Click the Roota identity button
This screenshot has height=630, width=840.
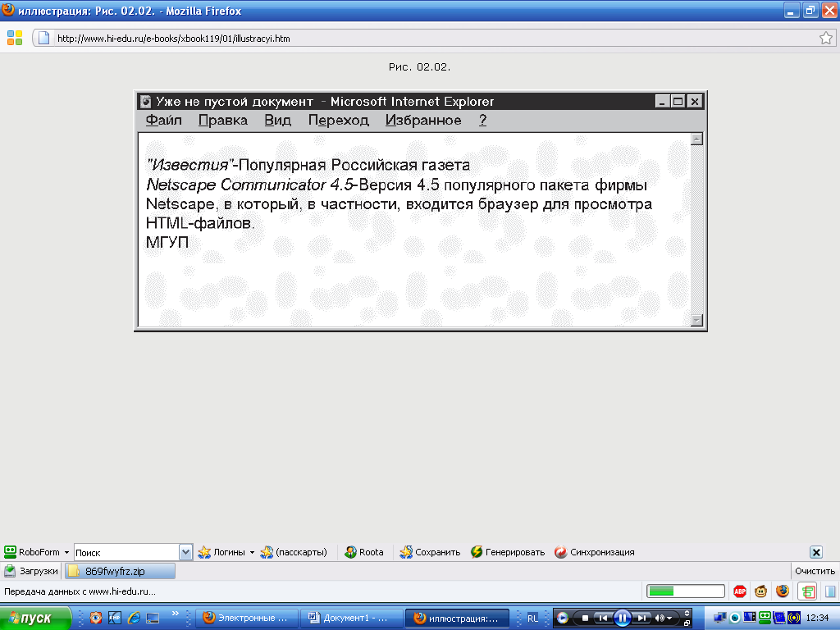[x=363, y=552]
